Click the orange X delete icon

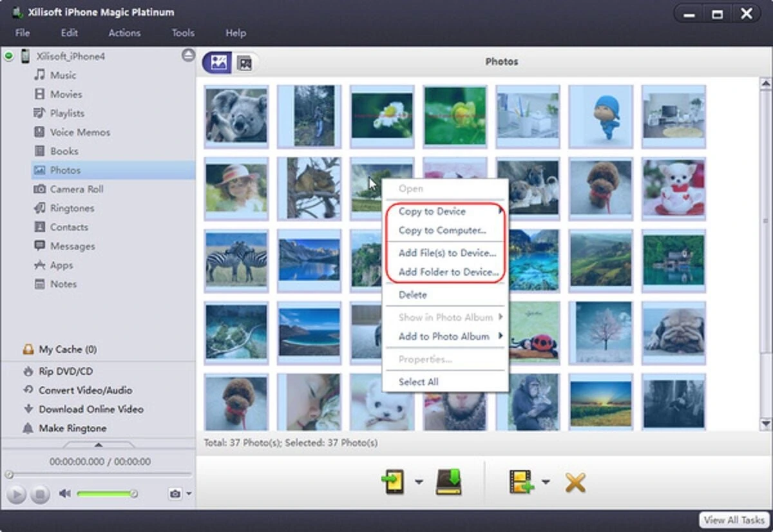click(x=575, y=482)
